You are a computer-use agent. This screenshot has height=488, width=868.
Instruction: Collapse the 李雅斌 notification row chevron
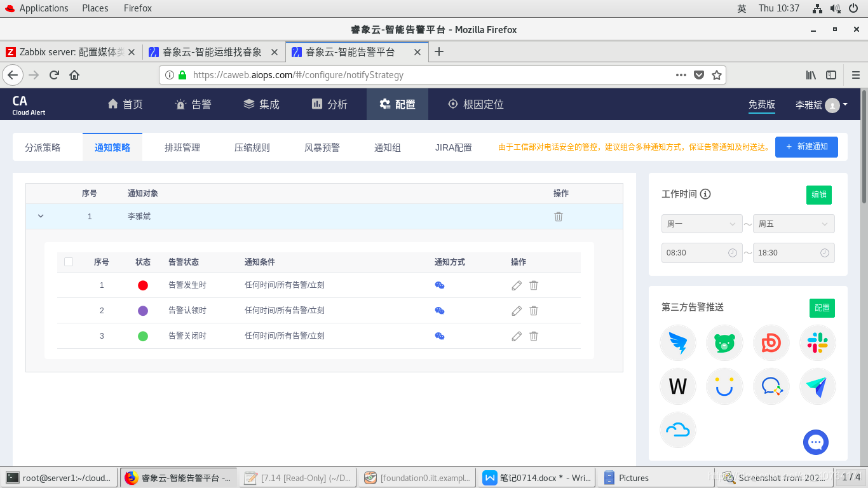click(x=40, y=216)
